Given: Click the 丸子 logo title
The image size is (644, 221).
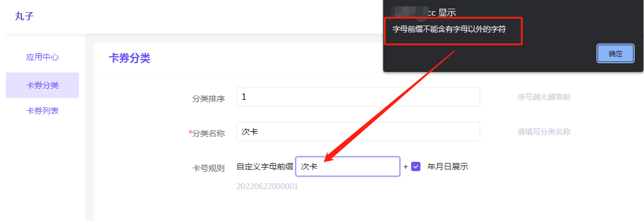Looking at the screenshot, I should [24, 16].
